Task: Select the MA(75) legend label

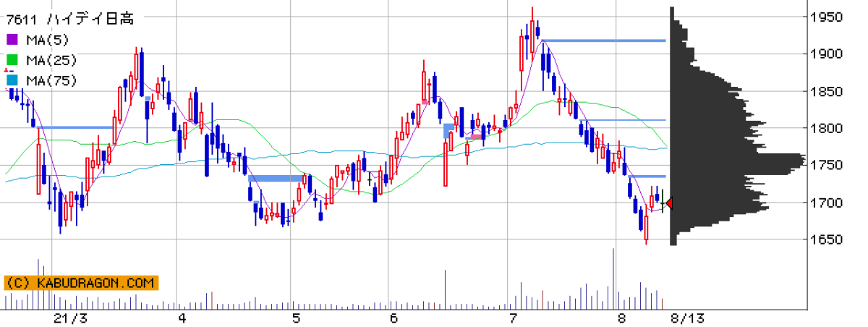Action: tap(51, 80)
